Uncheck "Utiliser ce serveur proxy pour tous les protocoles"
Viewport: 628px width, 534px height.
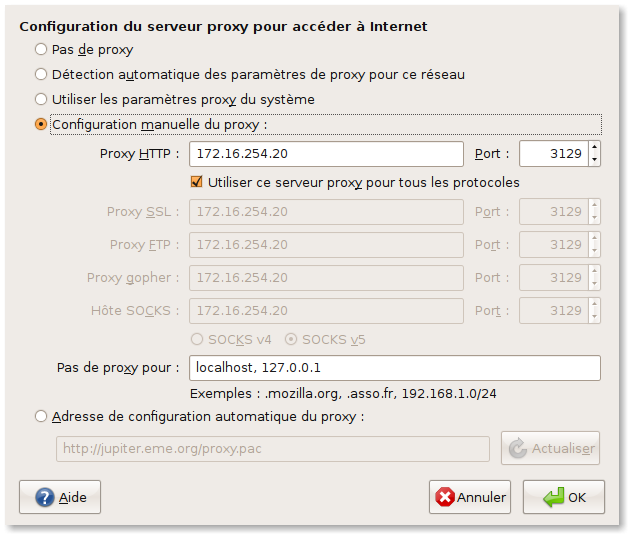(197, 183)
